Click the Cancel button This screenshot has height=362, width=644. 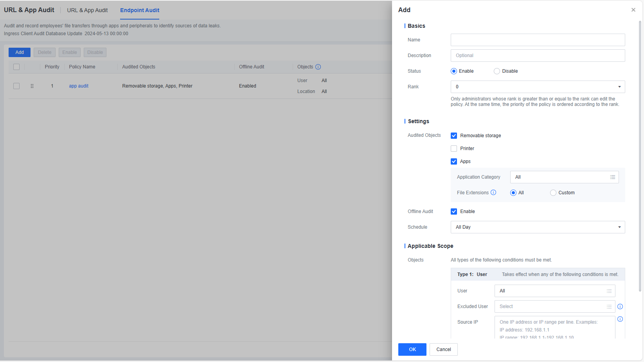444,349
